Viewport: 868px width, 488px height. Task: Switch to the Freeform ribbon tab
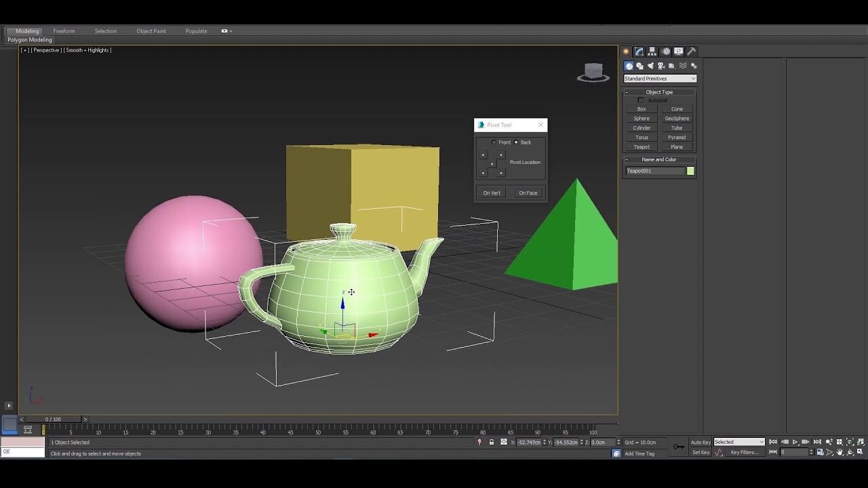64,30
